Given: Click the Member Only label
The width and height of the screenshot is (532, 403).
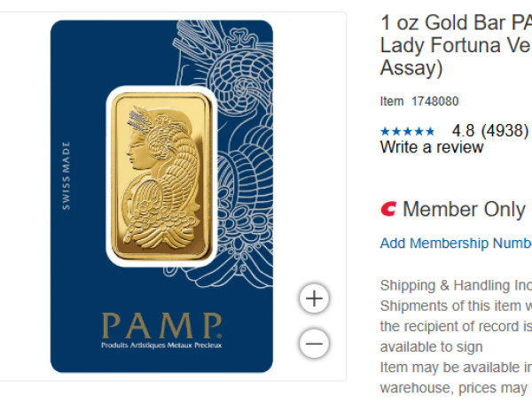Looking at the screenshot, I should click(x=464, y=209).
